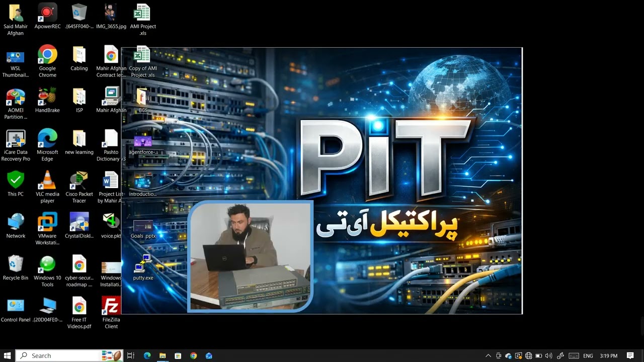Select the IMG_3655.jpg file icon

pyautogui.click(x=111, y=16)
